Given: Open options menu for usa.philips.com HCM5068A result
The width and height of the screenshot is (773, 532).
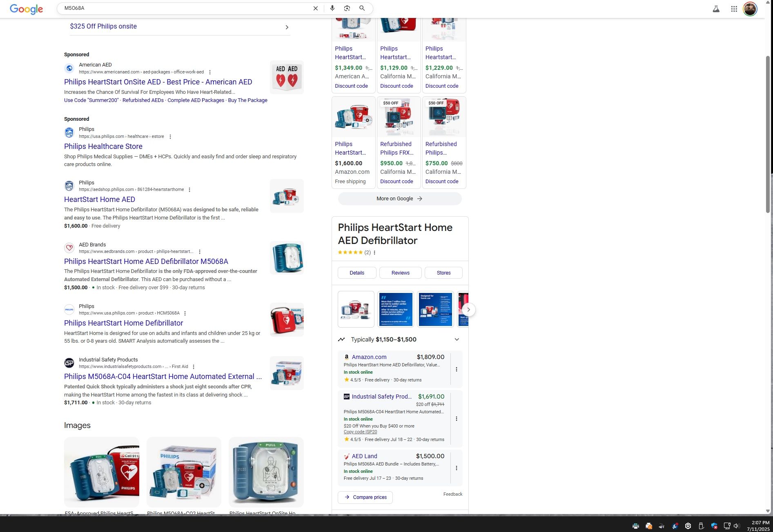Looking at the screenshot, I should [185, 313].
